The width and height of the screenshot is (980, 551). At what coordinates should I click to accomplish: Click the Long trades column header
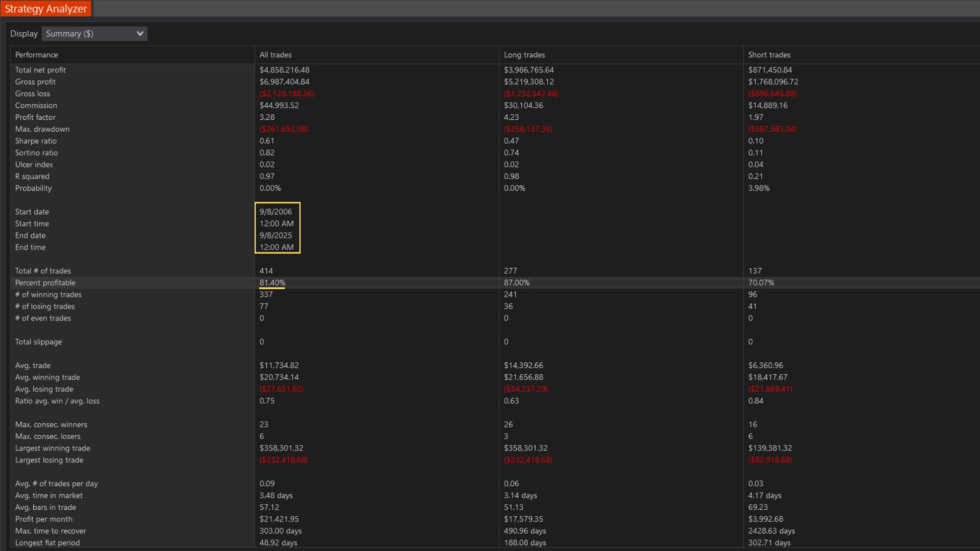(524, 55)
